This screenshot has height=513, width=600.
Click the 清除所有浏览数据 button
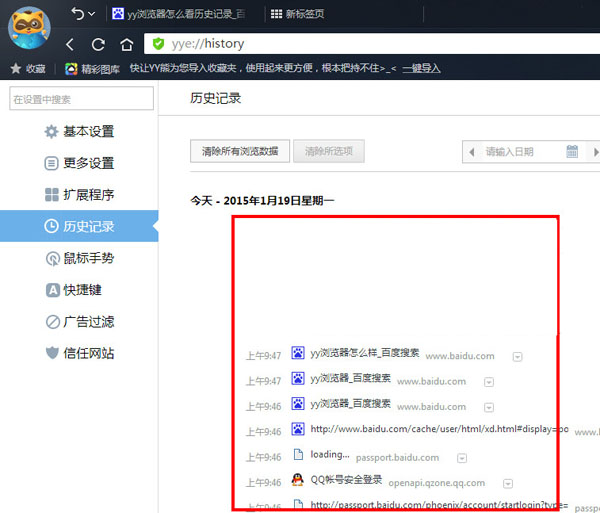coord(240,152)
